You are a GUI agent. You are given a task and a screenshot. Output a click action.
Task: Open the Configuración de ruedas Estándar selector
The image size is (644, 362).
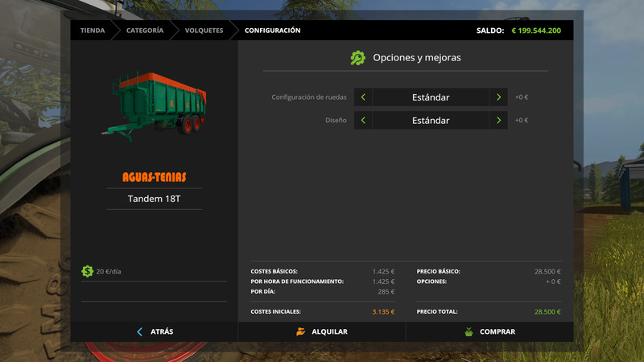(431, 97)
